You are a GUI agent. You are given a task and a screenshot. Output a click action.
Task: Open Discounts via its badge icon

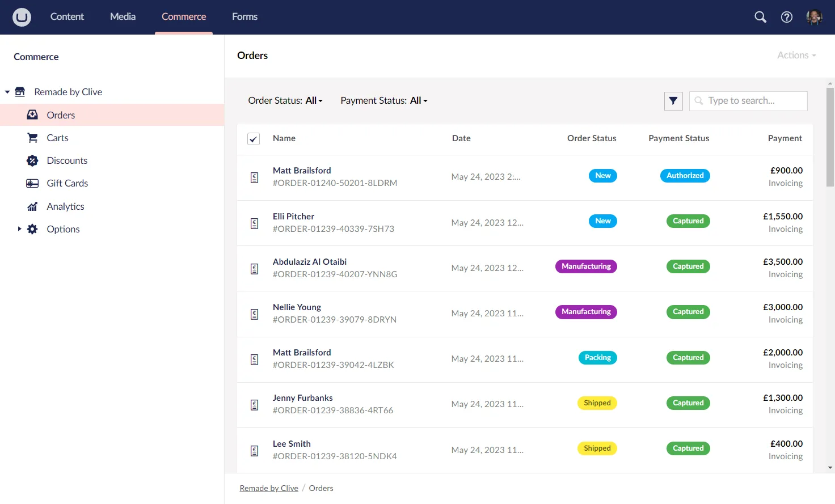(x=32, y=160)
